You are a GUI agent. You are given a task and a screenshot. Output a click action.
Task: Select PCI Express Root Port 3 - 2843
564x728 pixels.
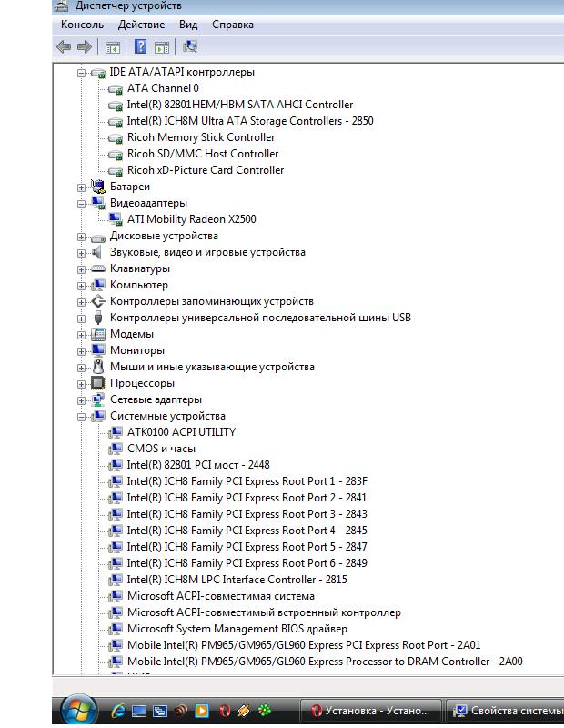coord(247,514)
